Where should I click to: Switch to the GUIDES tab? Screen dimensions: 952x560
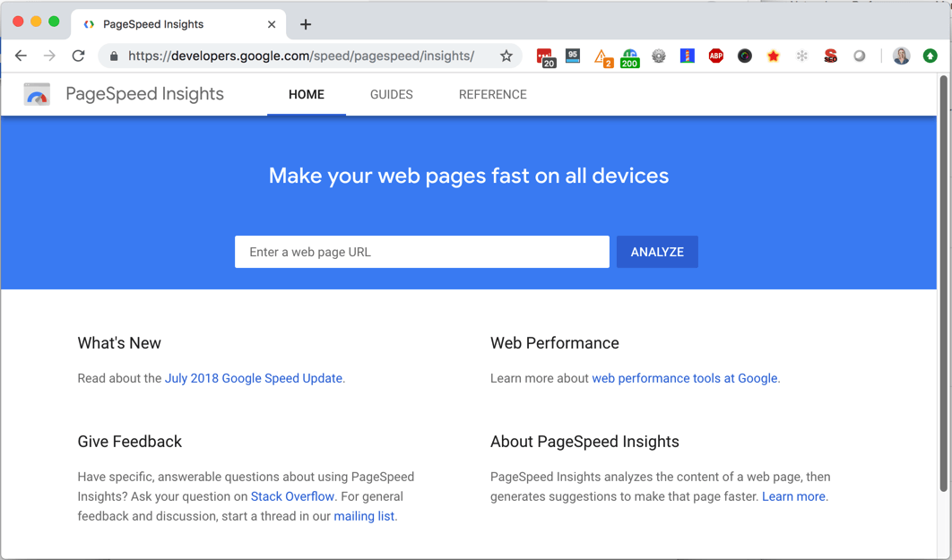point(391,94)
